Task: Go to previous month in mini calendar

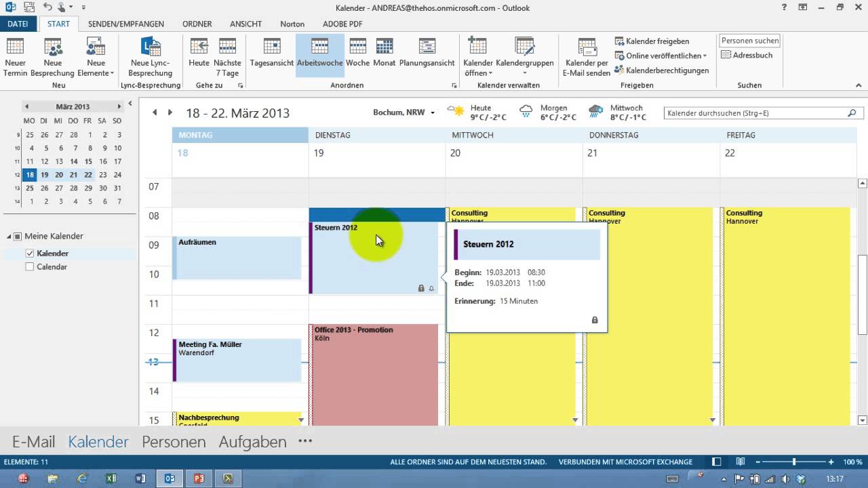Action: [x=26, y=106]
